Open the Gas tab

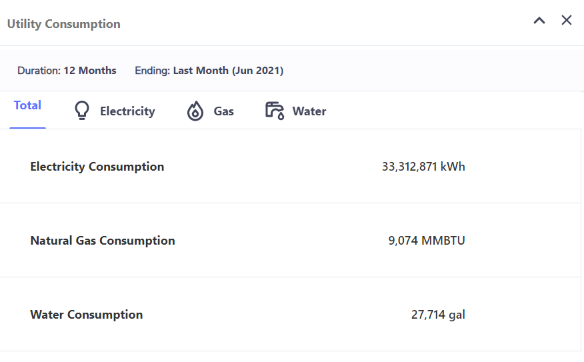pos(210,111)
